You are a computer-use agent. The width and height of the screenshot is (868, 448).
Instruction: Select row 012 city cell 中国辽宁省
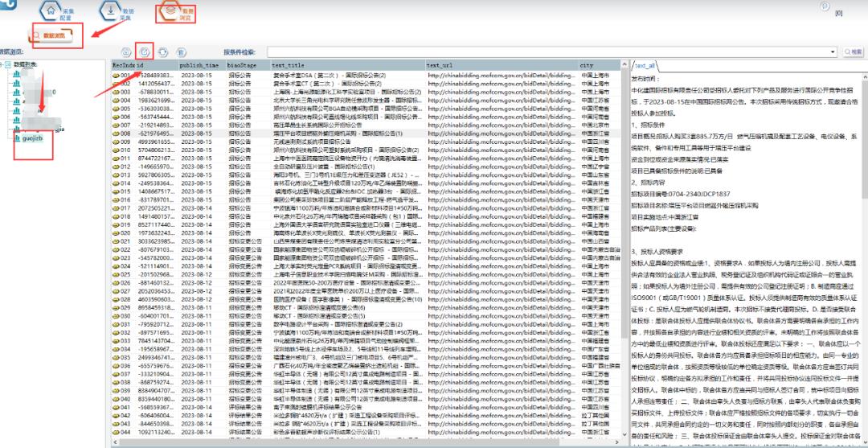coord(595,166)
